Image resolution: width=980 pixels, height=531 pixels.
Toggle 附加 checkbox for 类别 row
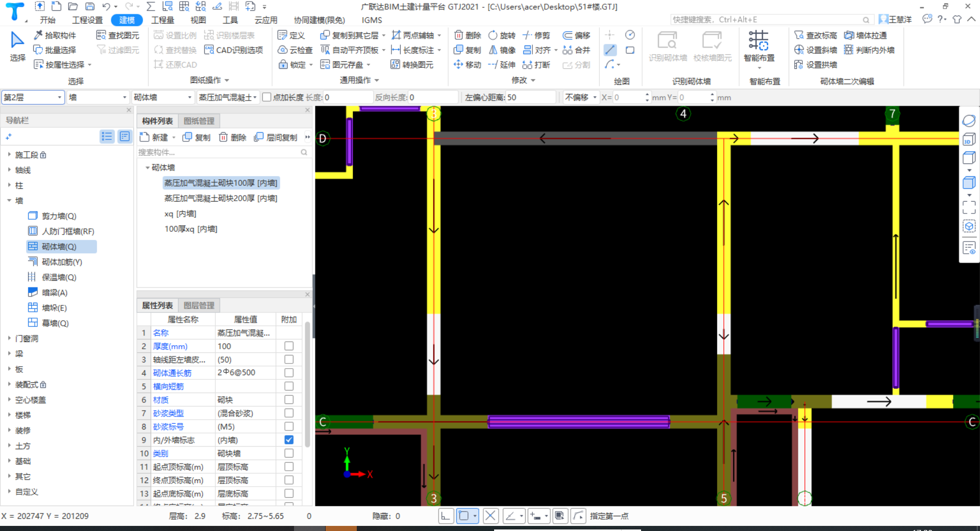pyautogui.click(x=289, y=453)
